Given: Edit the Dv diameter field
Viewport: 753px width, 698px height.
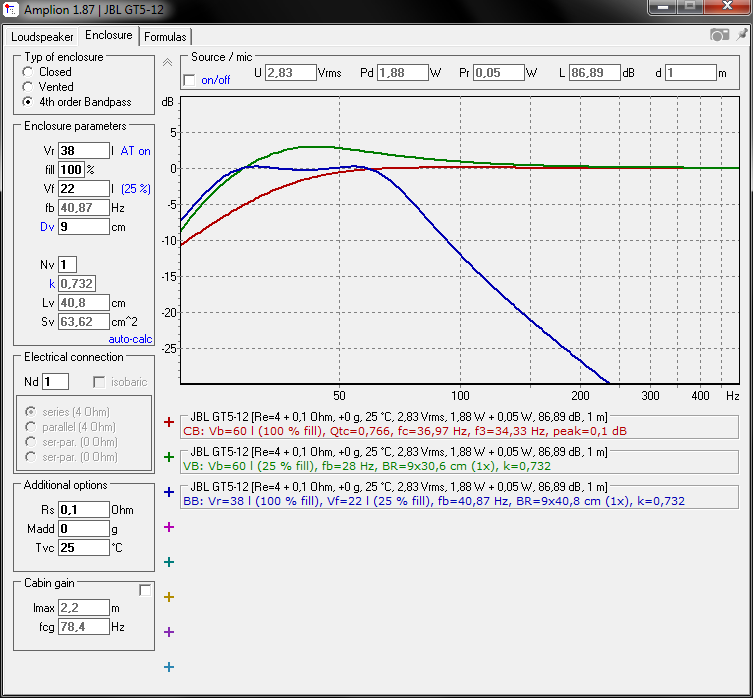Looking at the screenshot, I should pos(84,227).
